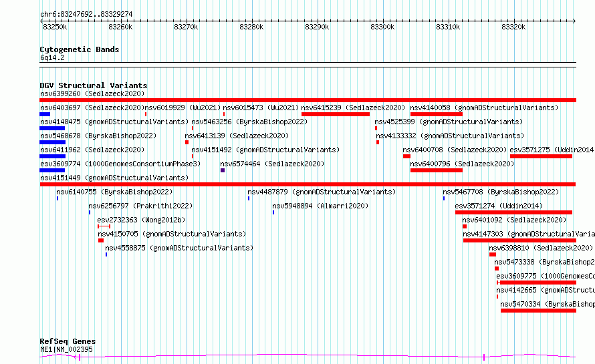Open nsv6400796 (Sedlazeck2020) variant

[462, 164]
